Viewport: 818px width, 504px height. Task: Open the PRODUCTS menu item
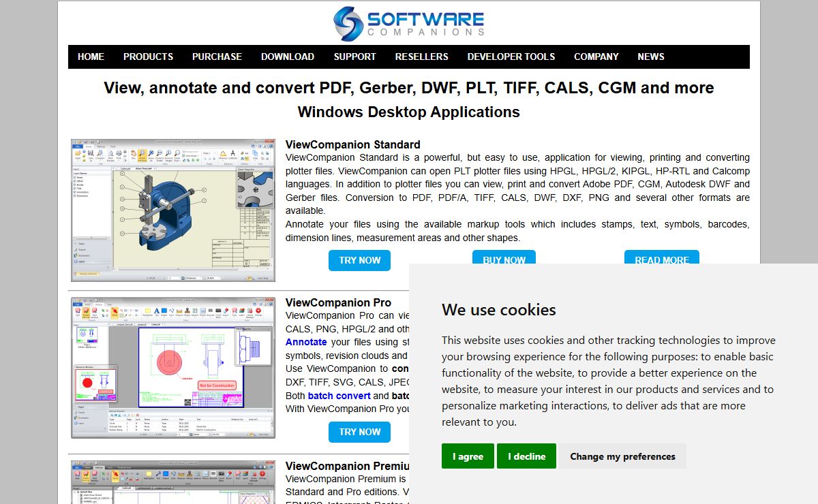148,57
